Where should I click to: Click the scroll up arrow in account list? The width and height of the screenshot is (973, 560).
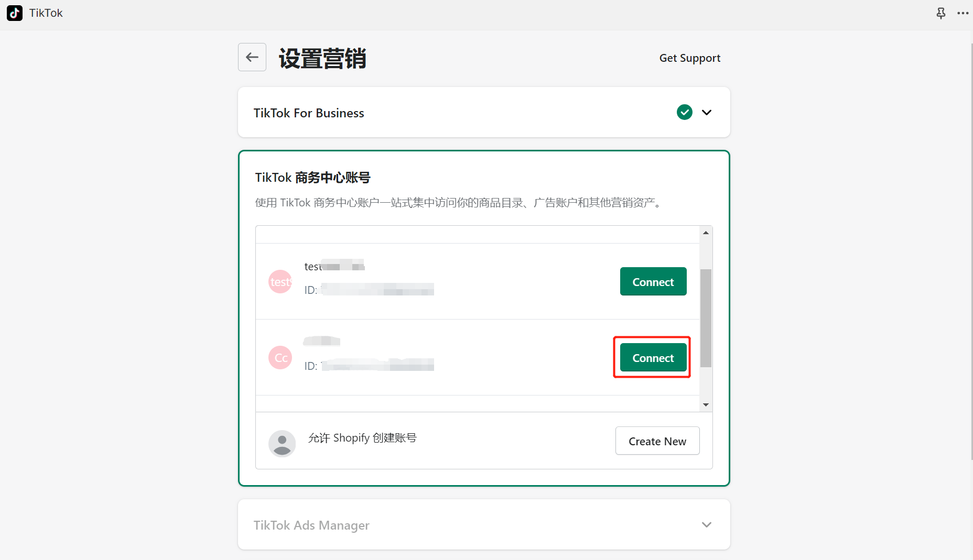tap(706, 233)
